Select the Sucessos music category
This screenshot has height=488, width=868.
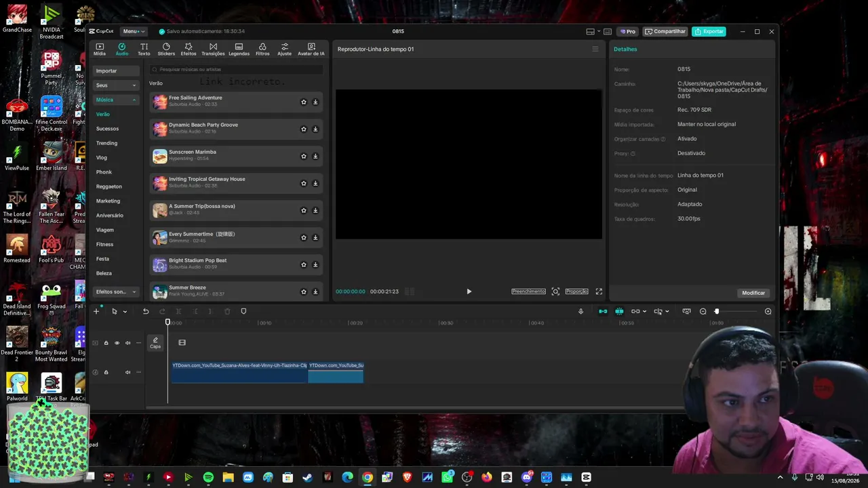tap(107, 129)
